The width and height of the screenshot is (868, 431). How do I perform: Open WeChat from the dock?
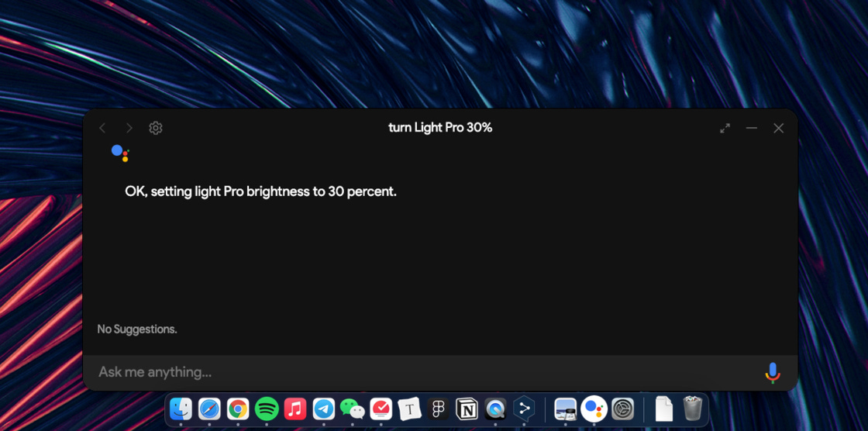(x=353, y=409)
